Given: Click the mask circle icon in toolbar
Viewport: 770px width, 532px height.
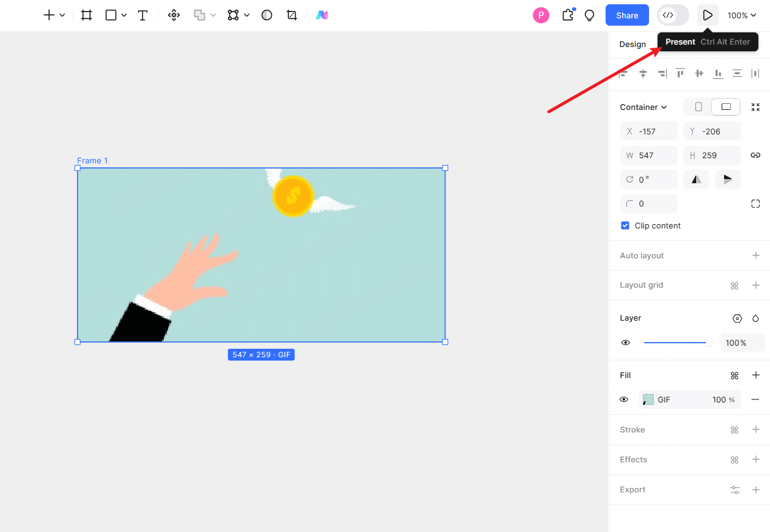Looking at the screenshot, I should [266, 15].
